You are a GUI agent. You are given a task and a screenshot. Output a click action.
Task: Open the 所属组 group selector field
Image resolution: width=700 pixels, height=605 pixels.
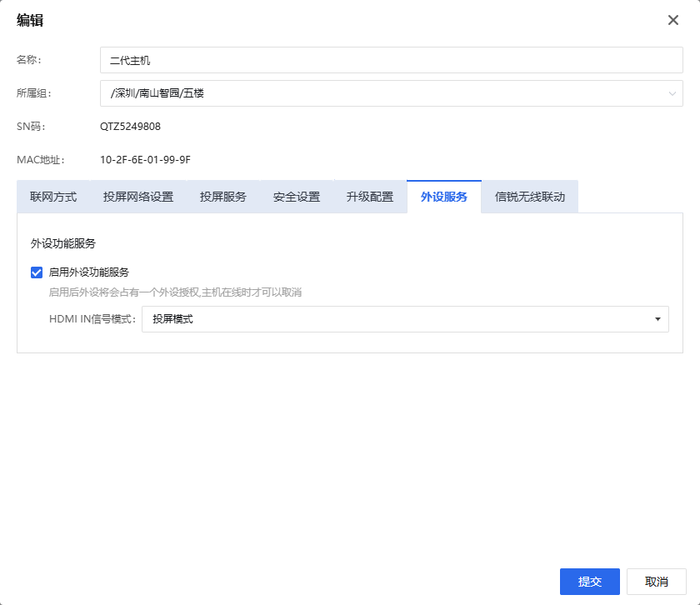click(383, 93)
